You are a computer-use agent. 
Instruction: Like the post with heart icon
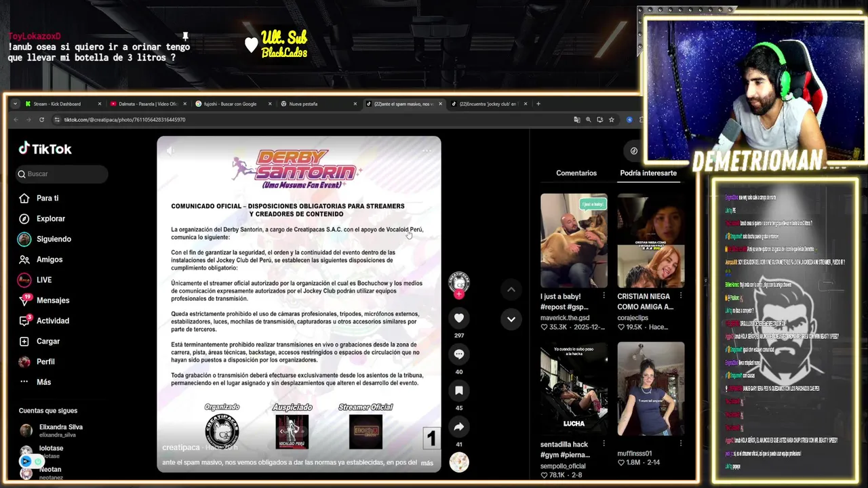click(459, 318)
